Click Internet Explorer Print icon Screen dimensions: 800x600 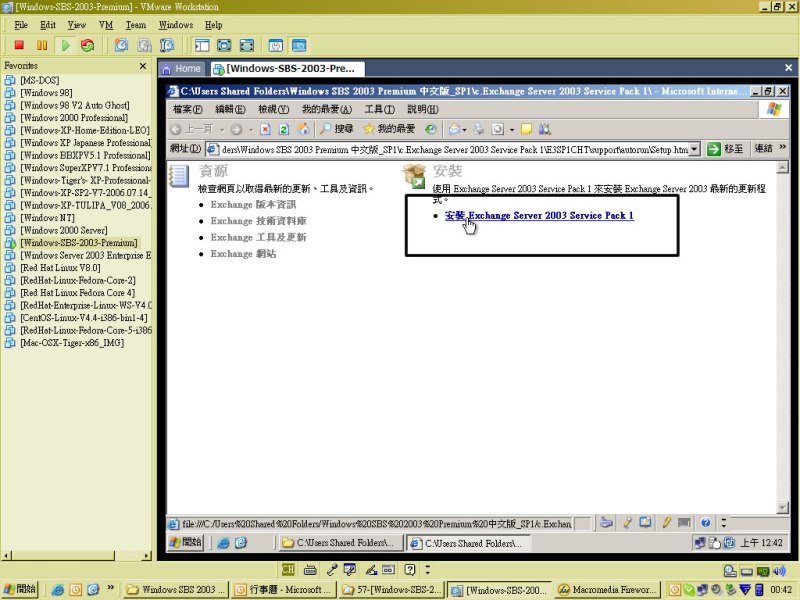point(479,130)
